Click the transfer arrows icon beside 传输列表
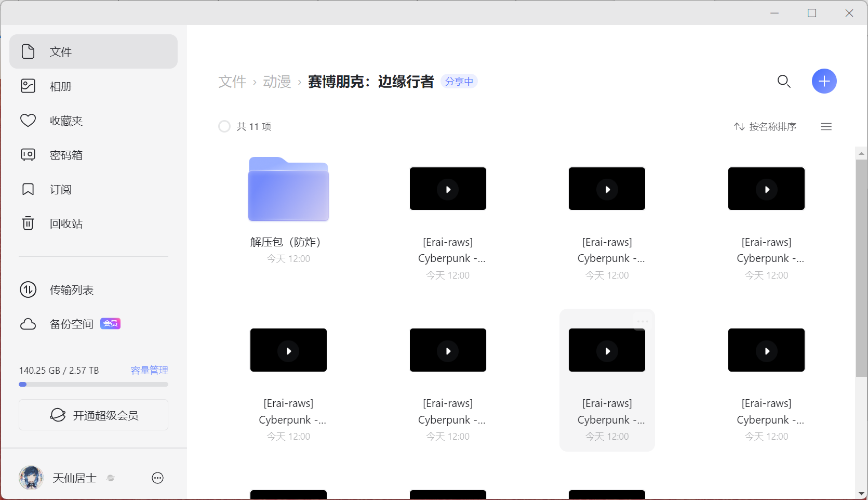 pos(28,290)
